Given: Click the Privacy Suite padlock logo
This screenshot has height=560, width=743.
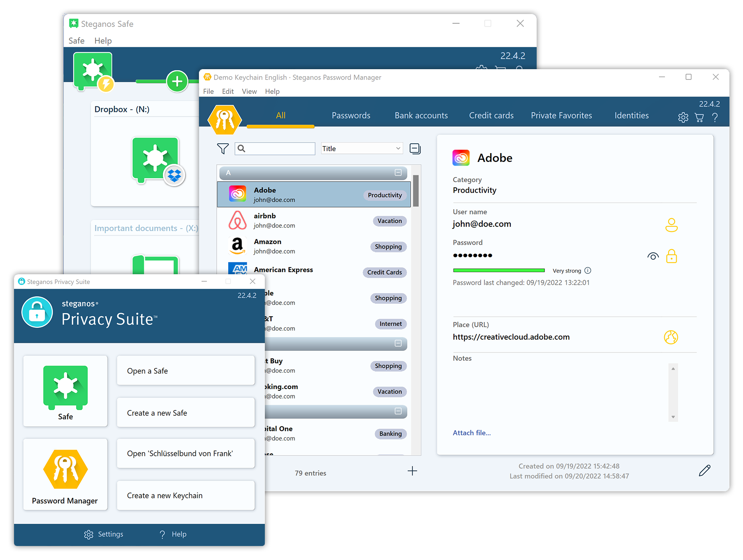Looking at the screenshot, I should tap(37, 312).
